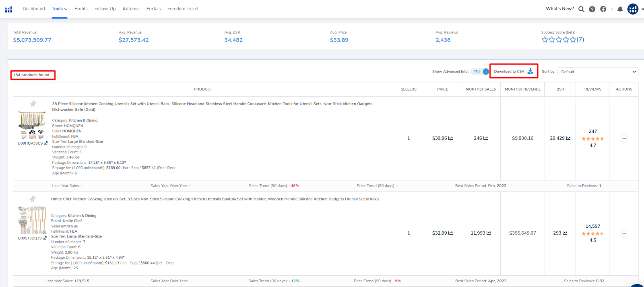Click the PRODUCT column header
Viewport: 644px width, 287px height.
click(203, 89)
